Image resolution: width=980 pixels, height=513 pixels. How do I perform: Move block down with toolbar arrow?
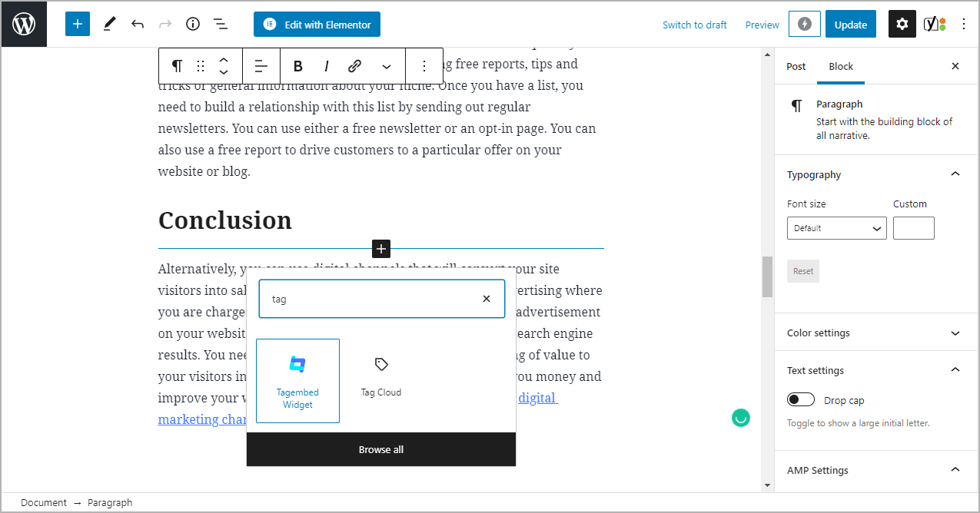224,73
